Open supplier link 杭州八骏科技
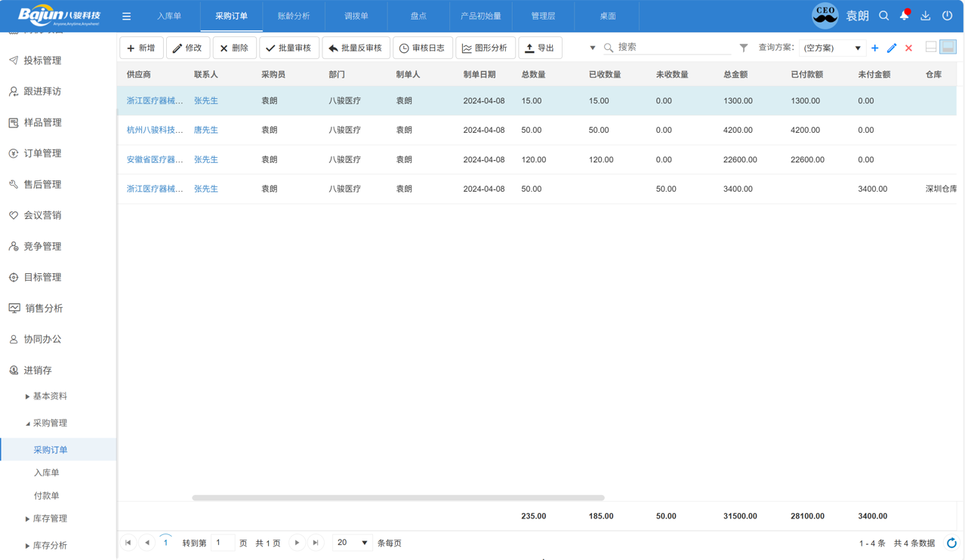 (x=155, y=130)
